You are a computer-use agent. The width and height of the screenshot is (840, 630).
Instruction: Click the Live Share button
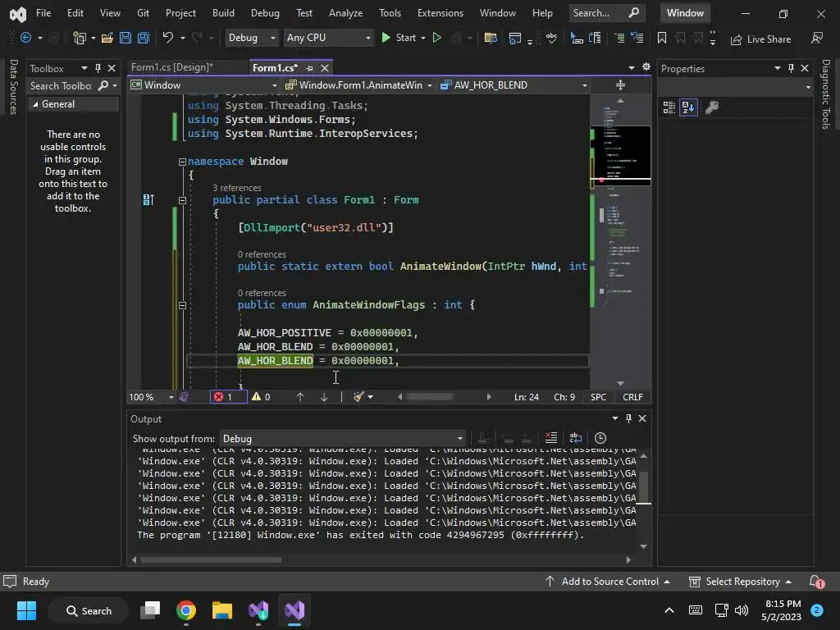[760, 39]
